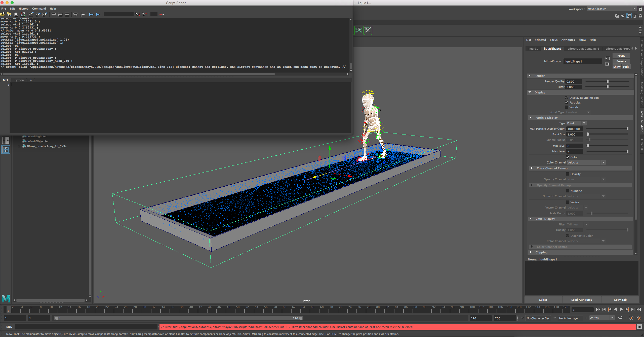Expand the Clipping section

531,252
